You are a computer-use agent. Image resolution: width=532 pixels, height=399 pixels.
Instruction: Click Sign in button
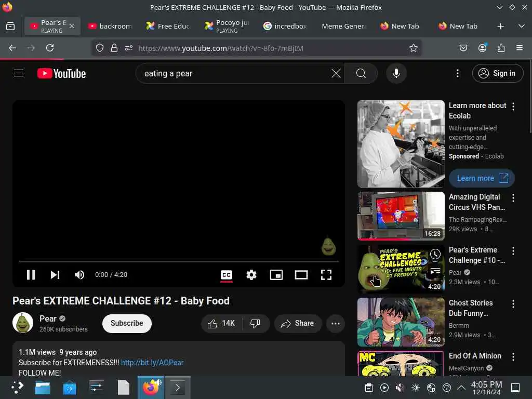tap(497, 73)
